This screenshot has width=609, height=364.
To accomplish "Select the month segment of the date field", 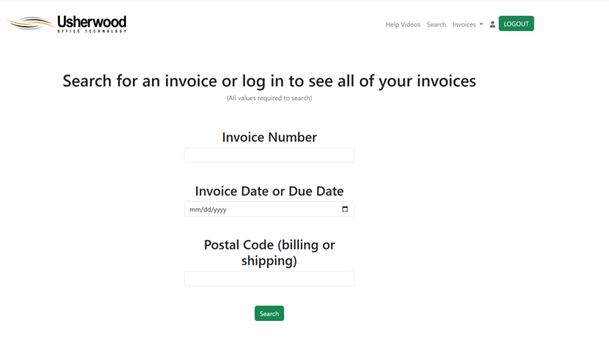I will click(194, 210).
